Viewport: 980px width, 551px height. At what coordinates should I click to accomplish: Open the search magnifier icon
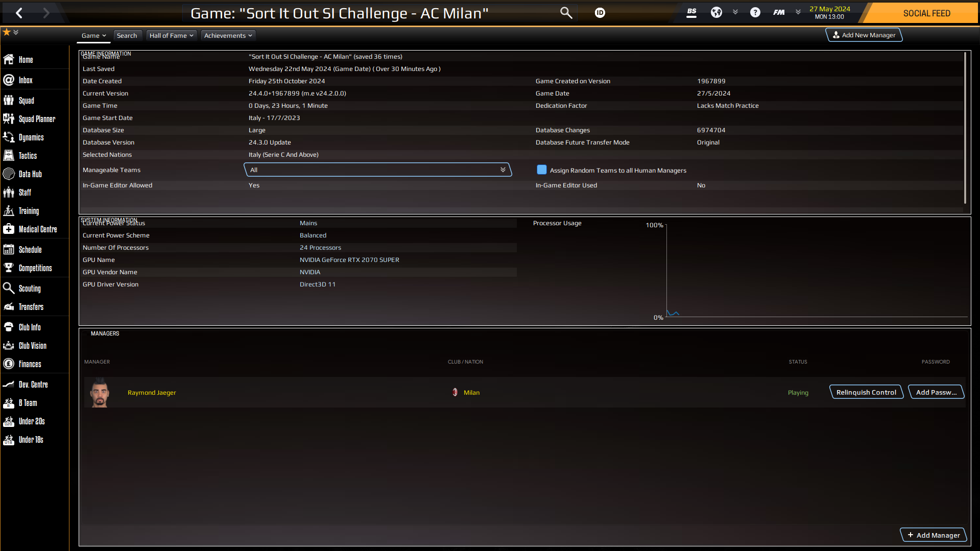tap(566, 13)
